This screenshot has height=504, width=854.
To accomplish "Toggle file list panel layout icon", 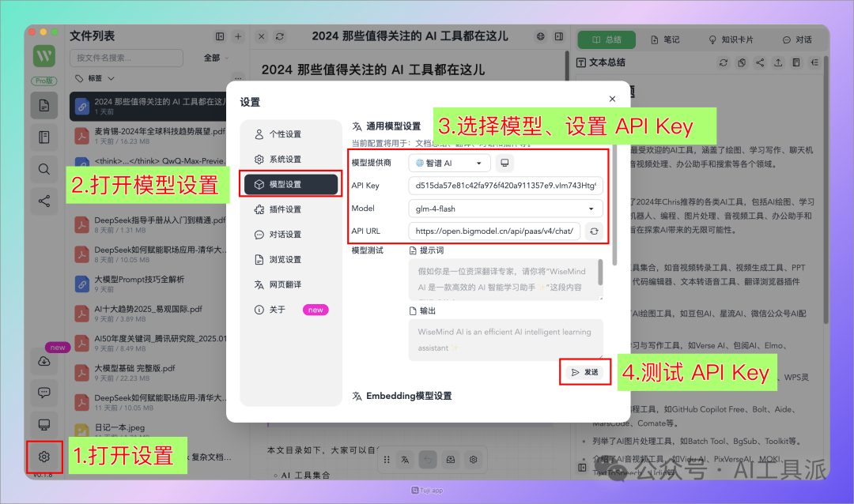I will click(x=220, y=36).
